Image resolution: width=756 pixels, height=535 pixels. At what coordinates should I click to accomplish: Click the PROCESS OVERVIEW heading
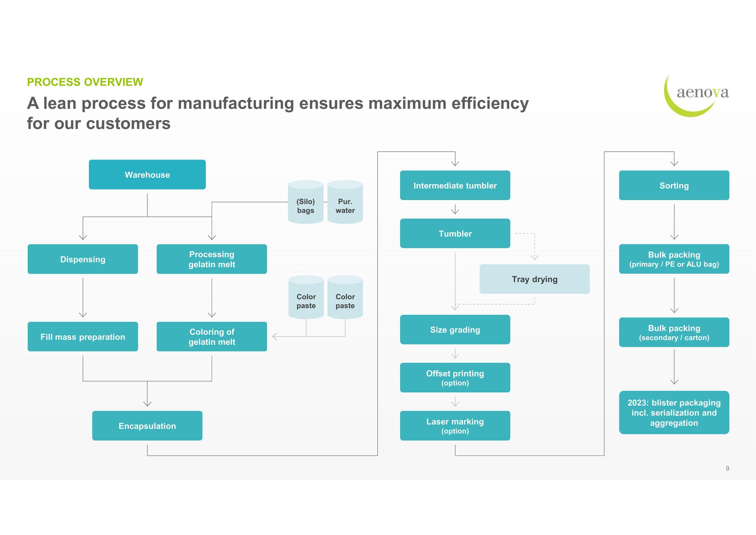[85, 82]
